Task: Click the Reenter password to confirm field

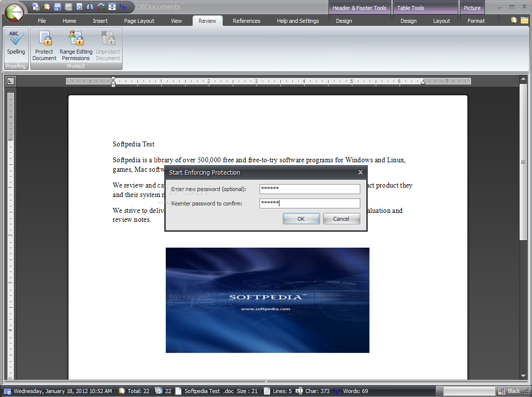Action: [x=310, y=203]
